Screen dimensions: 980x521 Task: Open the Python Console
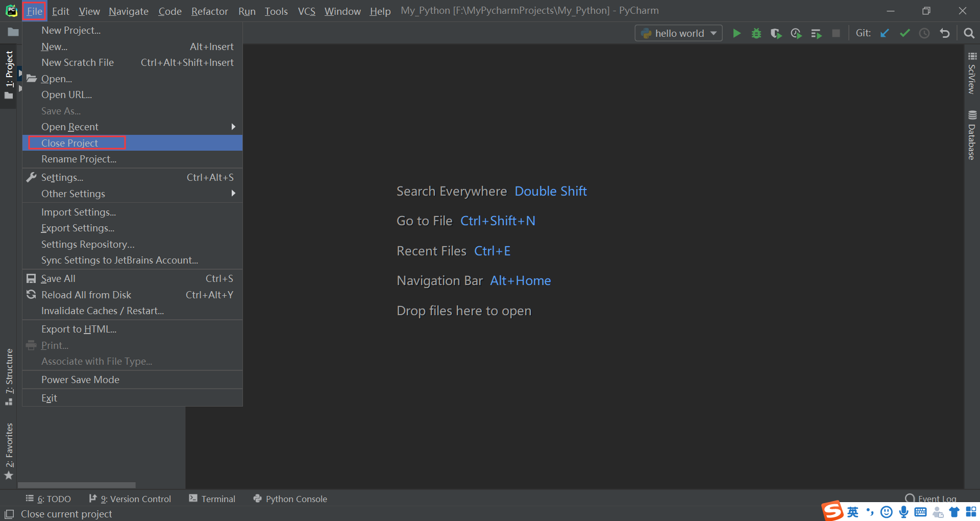[290, 499]
